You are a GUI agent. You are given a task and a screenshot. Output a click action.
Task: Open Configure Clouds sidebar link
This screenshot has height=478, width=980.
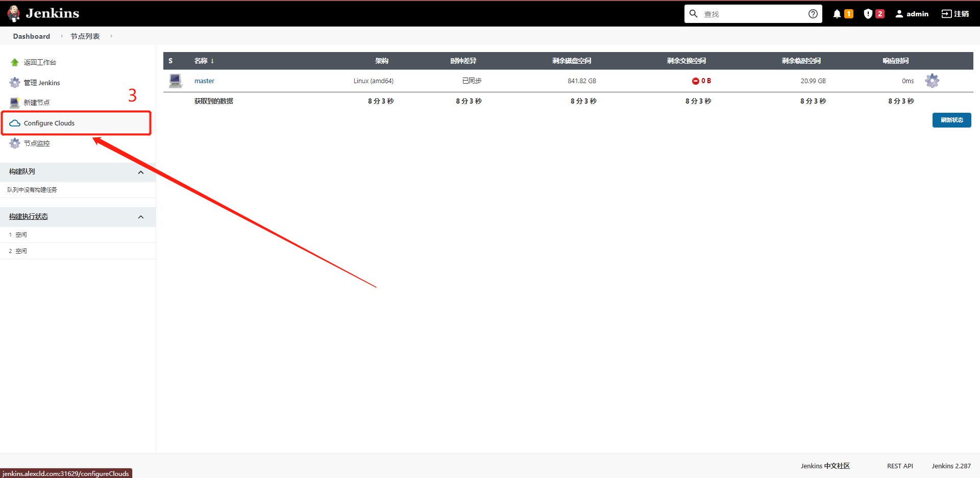49,123
